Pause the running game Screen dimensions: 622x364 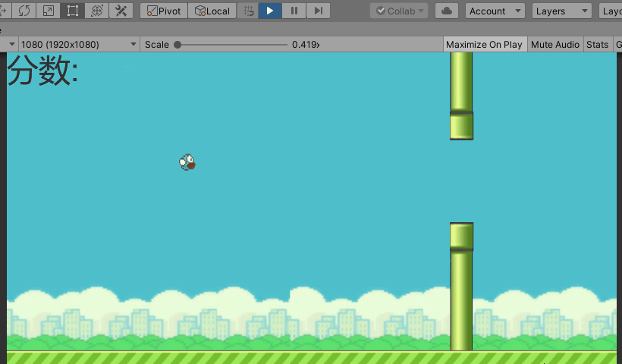pos(294,11)
